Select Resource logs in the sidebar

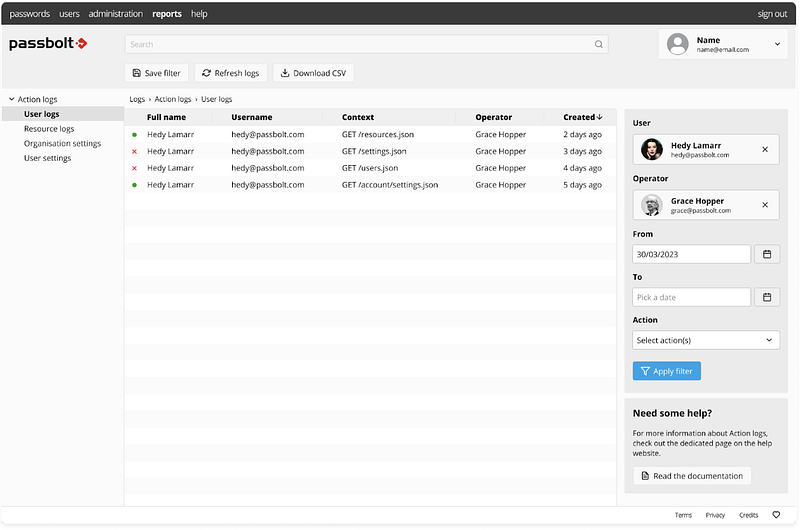click(49, 129)
